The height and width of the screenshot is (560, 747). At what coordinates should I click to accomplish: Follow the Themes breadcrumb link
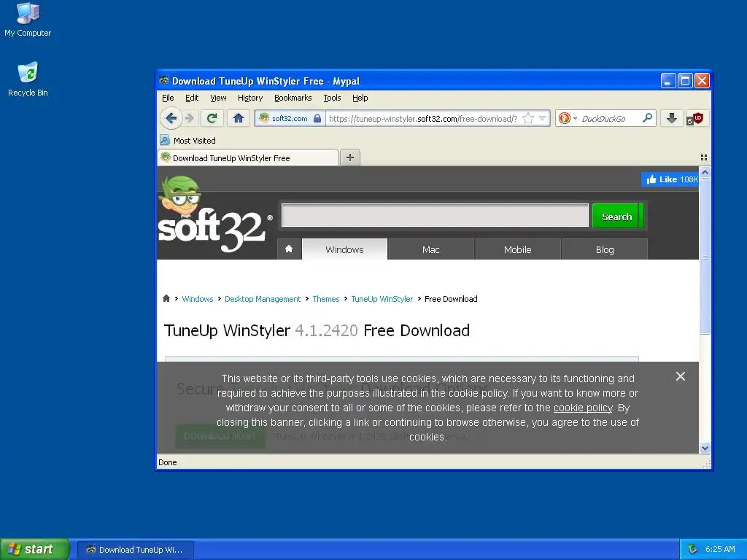point(326,299)
